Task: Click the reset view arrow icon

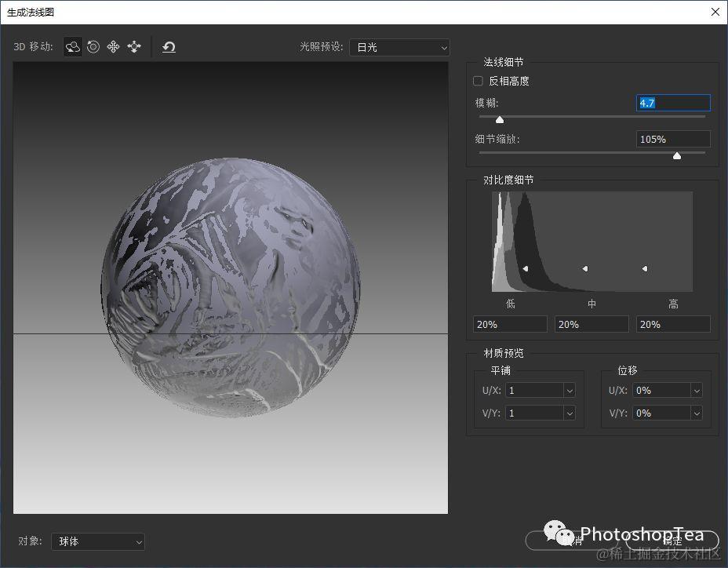Action: 169,47
